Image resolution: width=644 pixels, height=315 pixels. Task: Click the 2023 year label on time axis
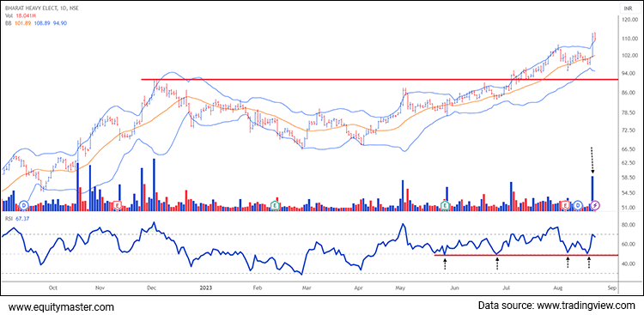(x=205, y=288)
